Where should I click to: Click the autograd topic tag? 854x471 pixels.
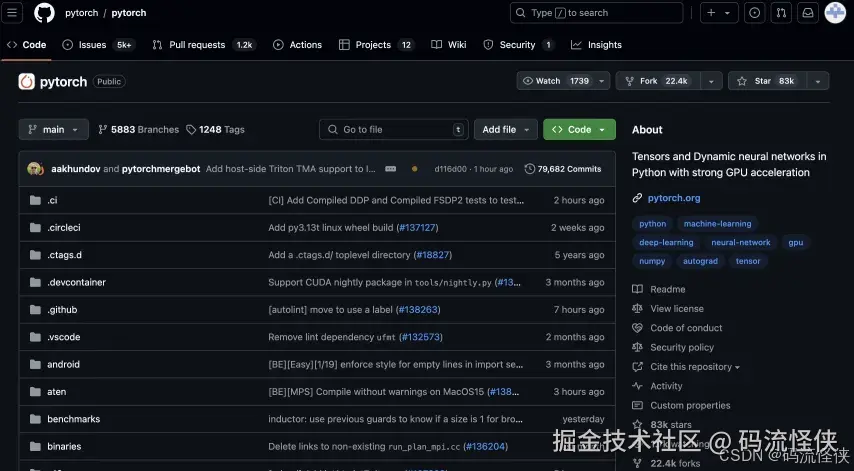click(700, 261)
